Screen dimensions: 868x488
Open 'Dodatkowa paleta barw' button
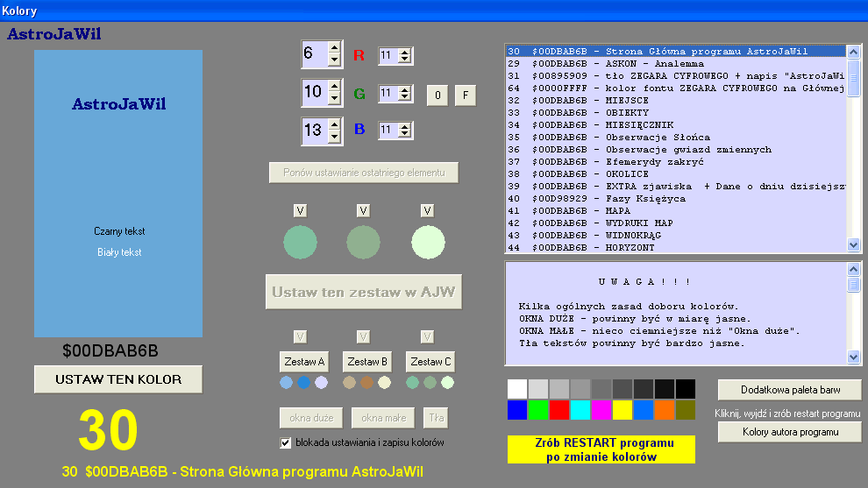point(790,390)
